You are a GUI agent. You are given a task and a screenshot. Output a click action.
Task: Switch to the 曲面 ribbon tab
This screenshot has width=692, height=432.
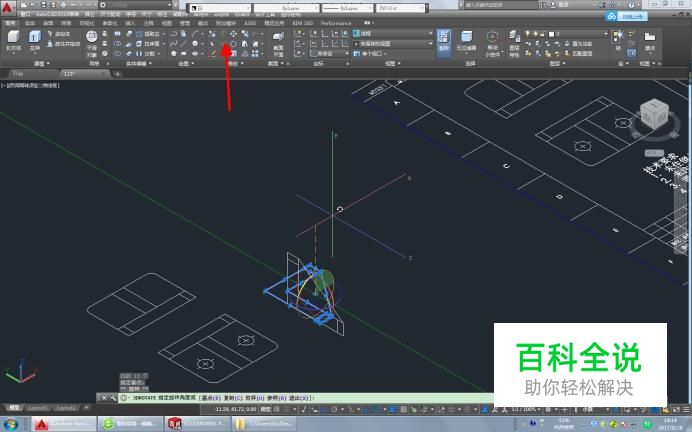tap(48, 23)
